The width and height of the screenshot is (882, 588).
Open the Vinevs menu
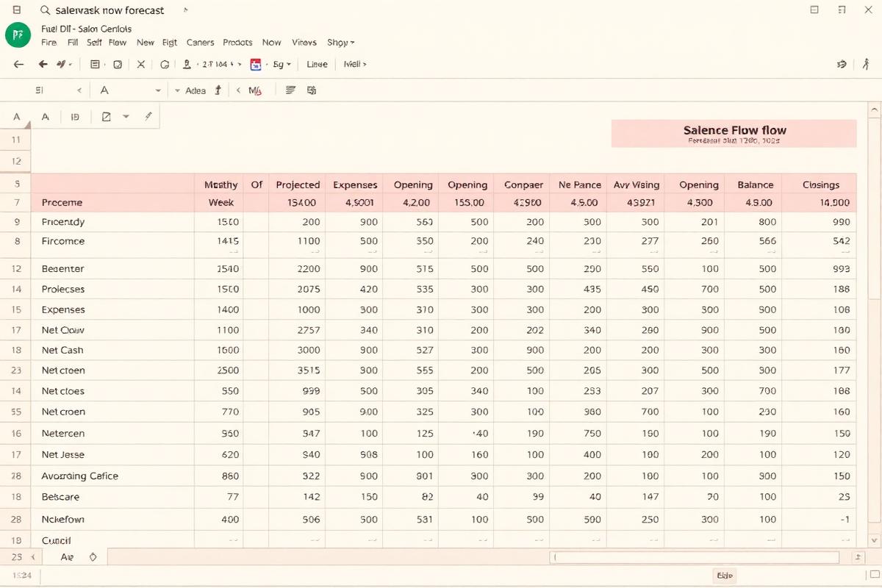304,43
